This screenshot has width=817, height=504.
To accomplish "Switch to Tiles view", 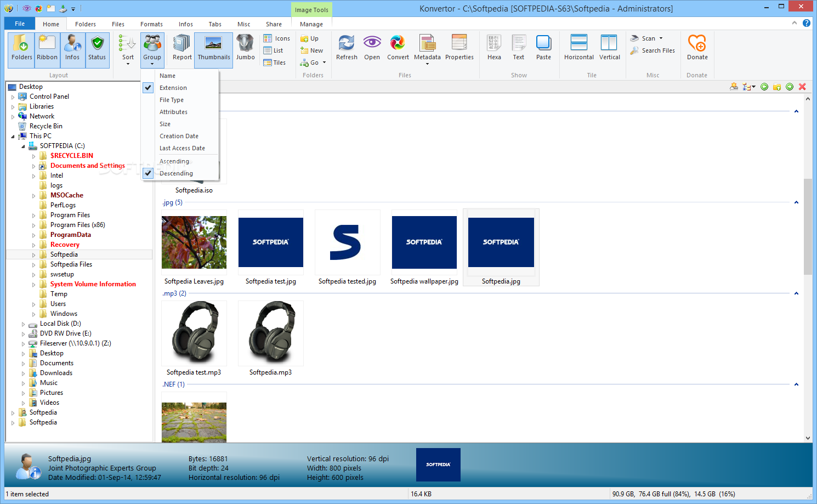I will pos(275,63).
